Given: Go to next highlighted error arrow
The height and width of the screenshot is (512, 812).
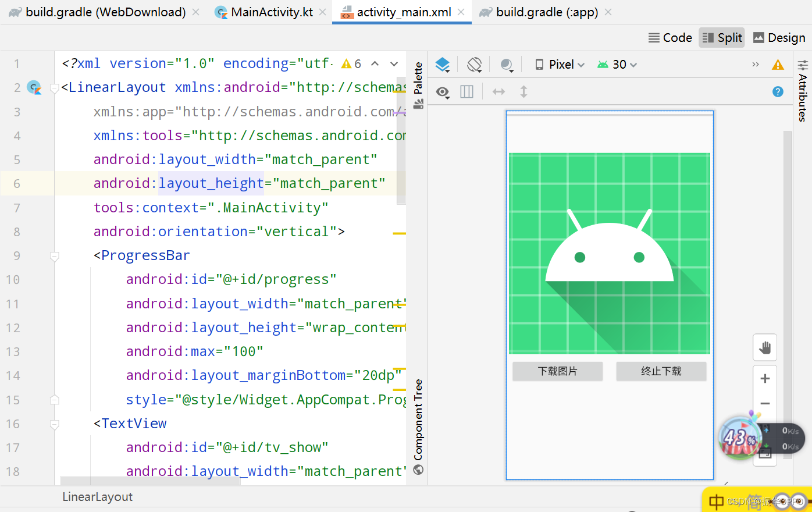Looking at the screenshot, I should tap(394, 63).
